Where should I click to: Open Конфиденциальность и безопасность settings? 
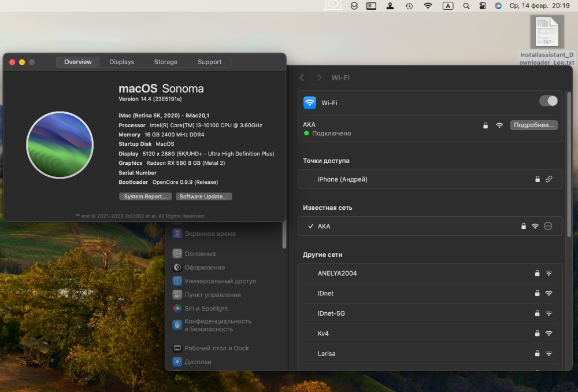click(212, 326)
